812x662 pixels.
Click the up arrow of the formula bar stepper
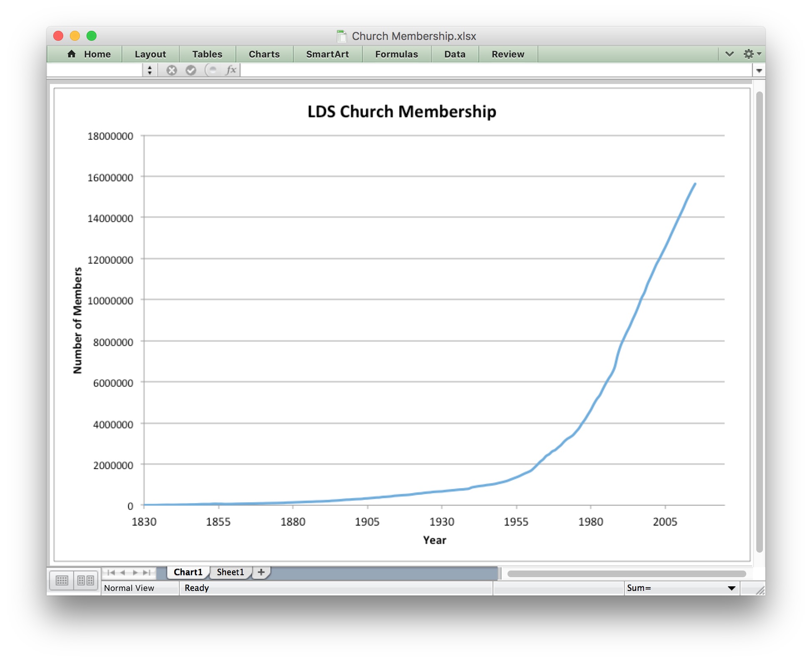coord(150,67)
